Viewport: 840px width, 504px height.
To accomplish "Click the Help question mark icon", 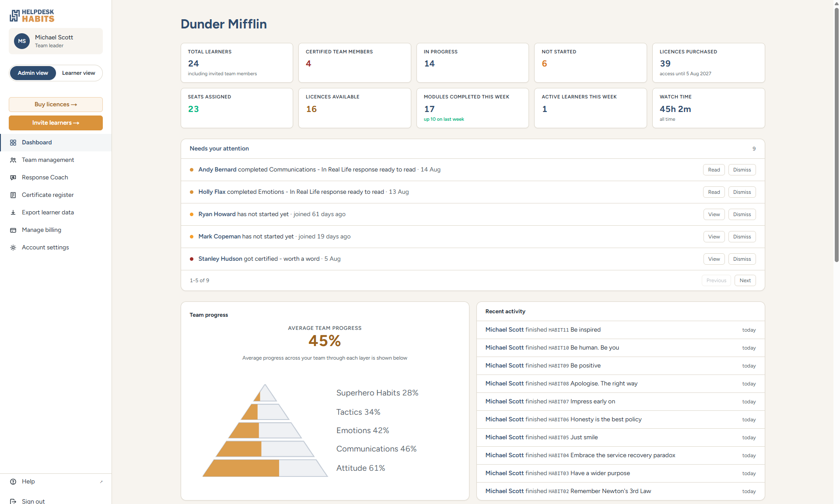I will coord(13,482).
